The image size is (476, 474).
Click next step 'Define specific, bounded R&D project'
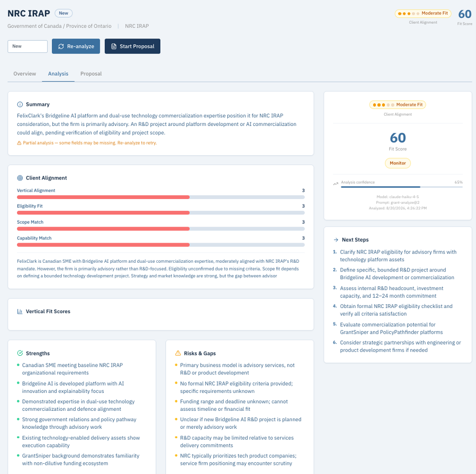click(397, 274)
